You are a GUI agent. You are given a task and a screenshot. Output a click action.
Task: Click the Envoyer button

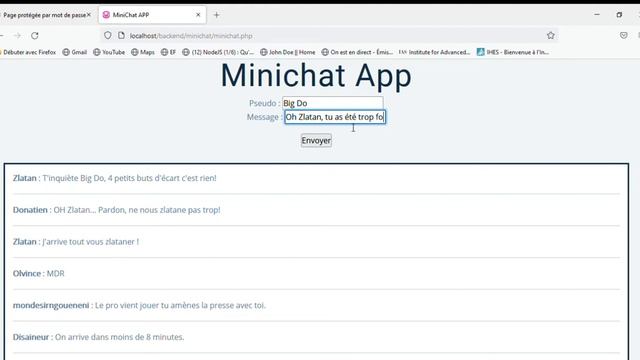(x=316, y=140)
